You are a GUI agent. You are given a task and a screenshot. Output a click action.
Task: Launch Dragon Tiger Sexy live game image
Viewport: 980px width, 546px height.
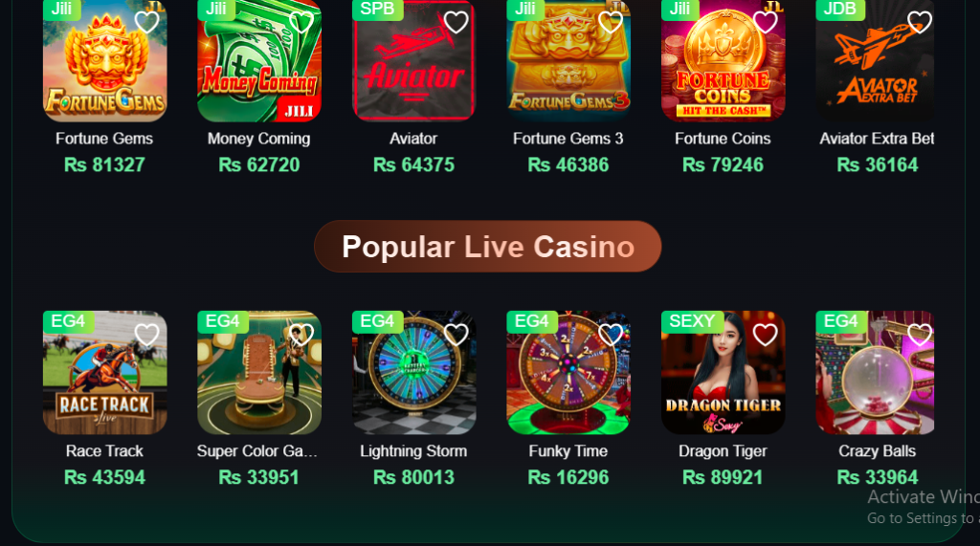(x=724, y=372)
